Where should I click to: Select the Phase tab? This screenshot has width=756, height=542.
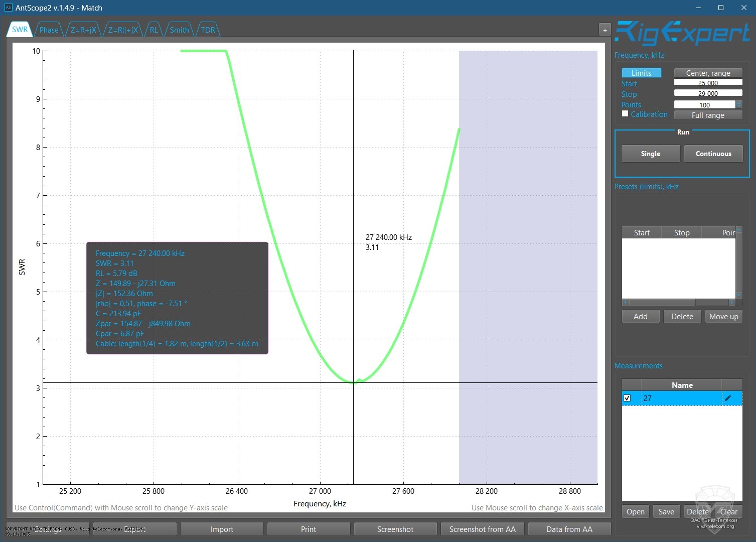click(x=48, y=30)
